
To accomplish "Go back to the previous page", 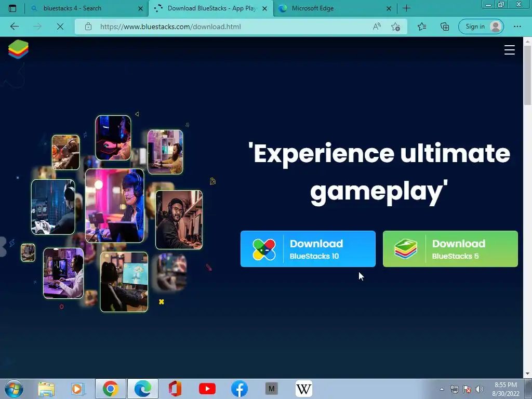I will point(14,26).
